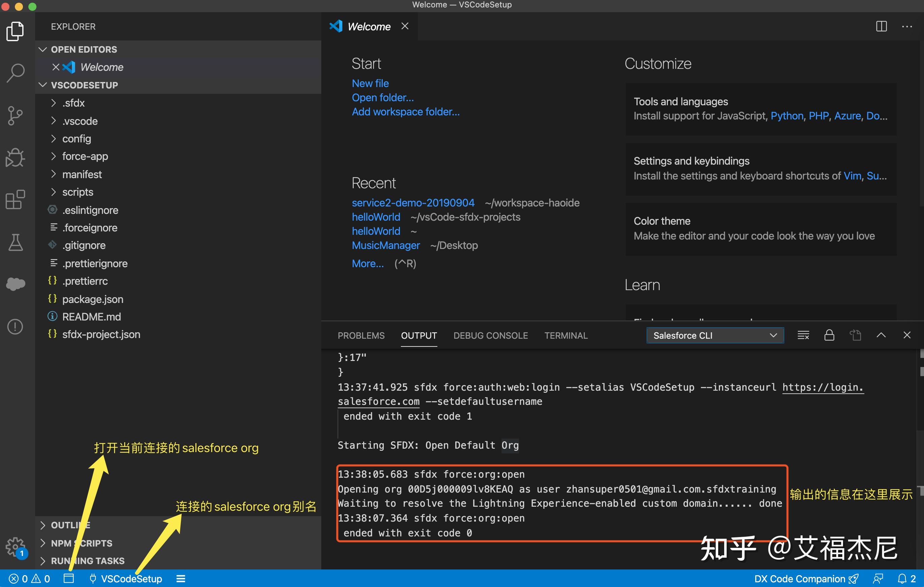This screenshot has width=924, height=587.
Task: Open the exclamation issues view in activity bar
Action: pyautogui.click(x=15, y=327)
